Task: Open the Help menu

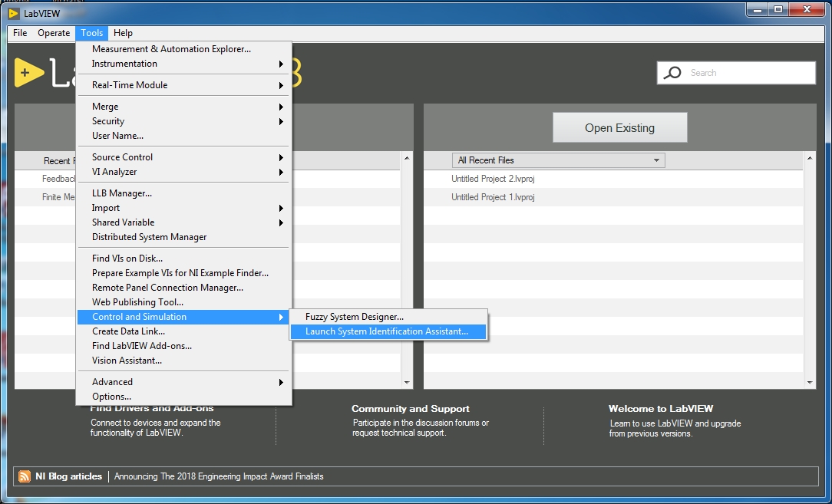Action: point(123,33)
